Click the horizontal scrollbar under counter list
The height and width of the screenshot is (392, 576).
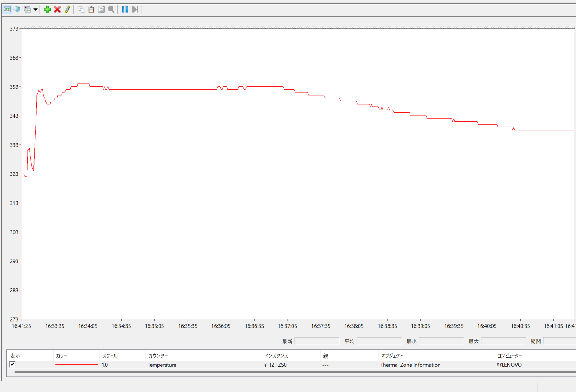coord(295,372)
